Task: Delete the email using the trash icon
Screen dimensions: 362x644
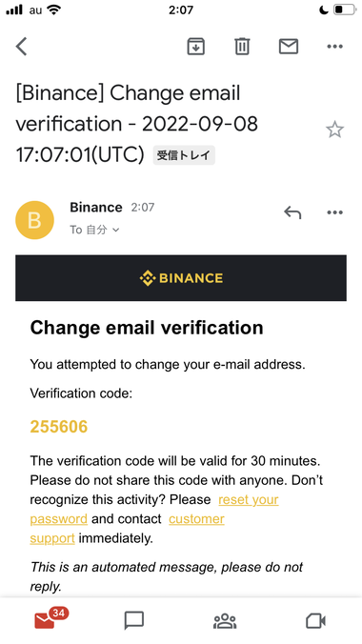Action: (242, 46)
